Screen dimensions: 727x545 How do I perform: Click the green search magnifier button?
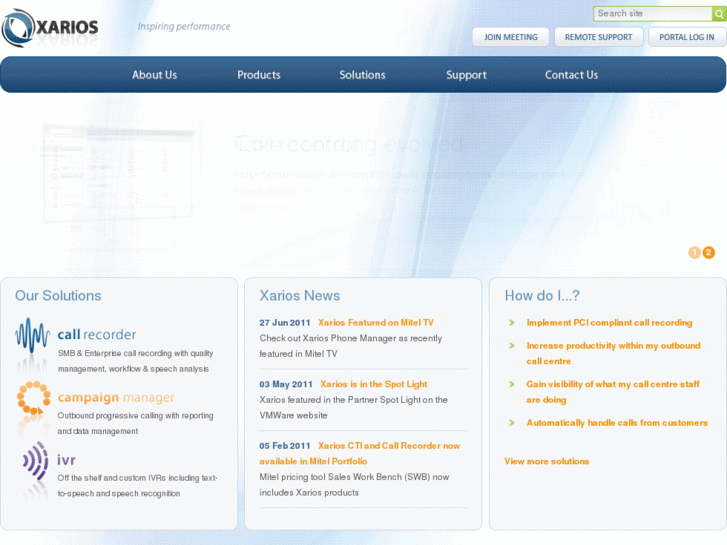click(x=719, y=14)
